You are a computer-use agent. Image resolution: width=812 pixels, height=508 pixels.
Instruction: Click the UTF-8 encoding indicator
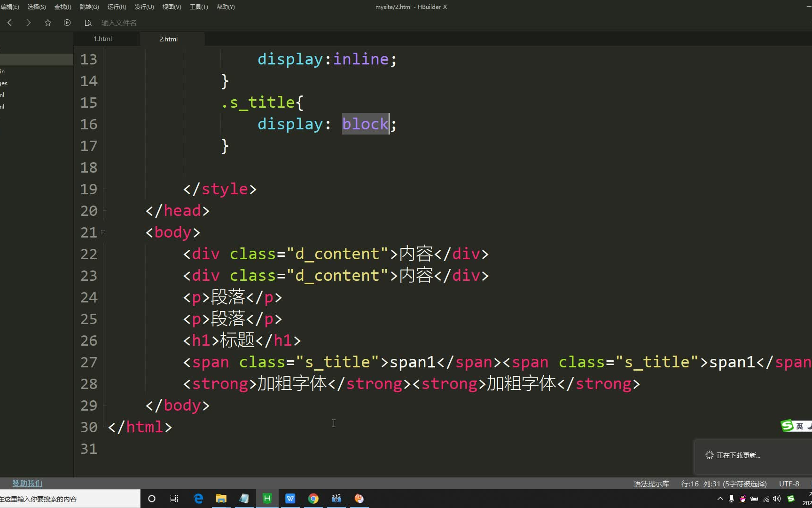tap(789, 484)
